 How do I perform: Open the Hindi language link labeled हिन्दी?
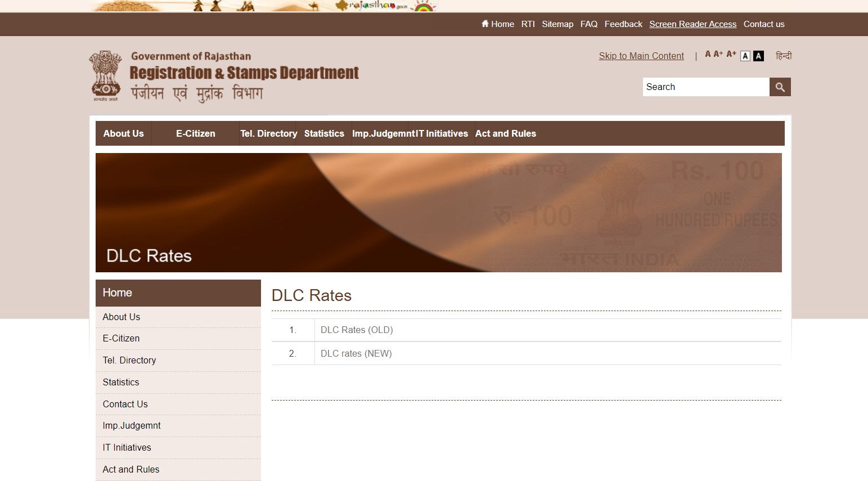point(785,55)
